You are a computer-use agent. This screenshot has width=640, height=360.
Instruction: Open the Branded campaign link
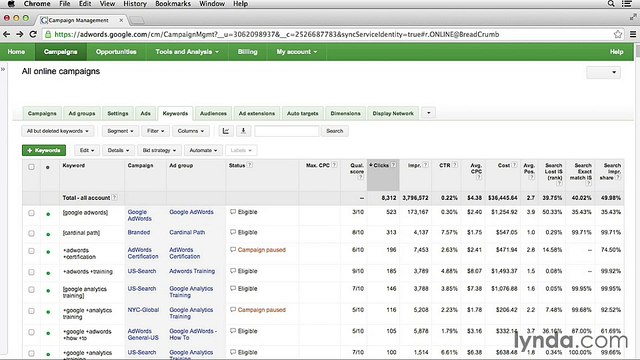click(x=139, y=232)
